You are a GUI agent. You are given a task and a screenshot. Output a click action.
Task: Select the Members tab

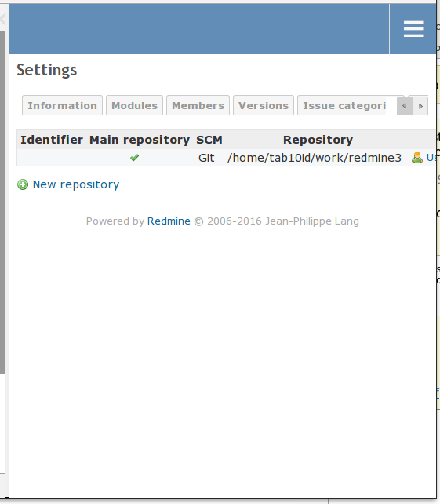[198, 105]
